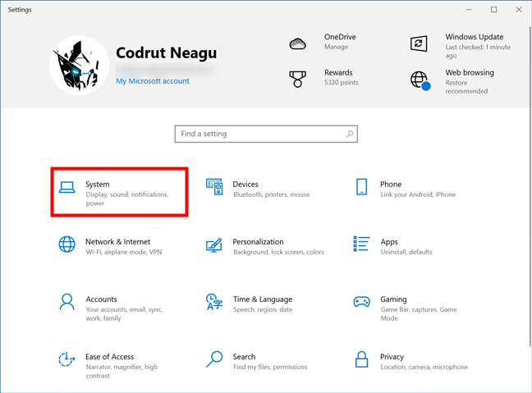Click the 'Display, sound, notifications, power' text
This screenshot has height=393, width=532.
pyautogui.click(x=127, y=199)
